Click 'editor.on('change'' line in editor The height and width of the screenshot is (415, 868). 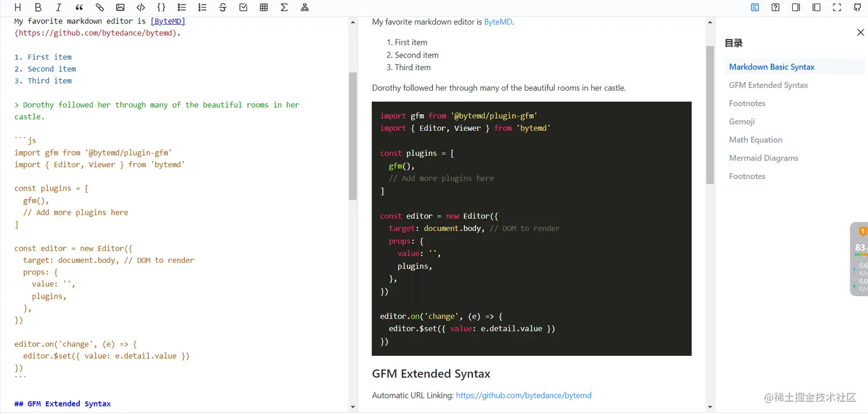76,344
